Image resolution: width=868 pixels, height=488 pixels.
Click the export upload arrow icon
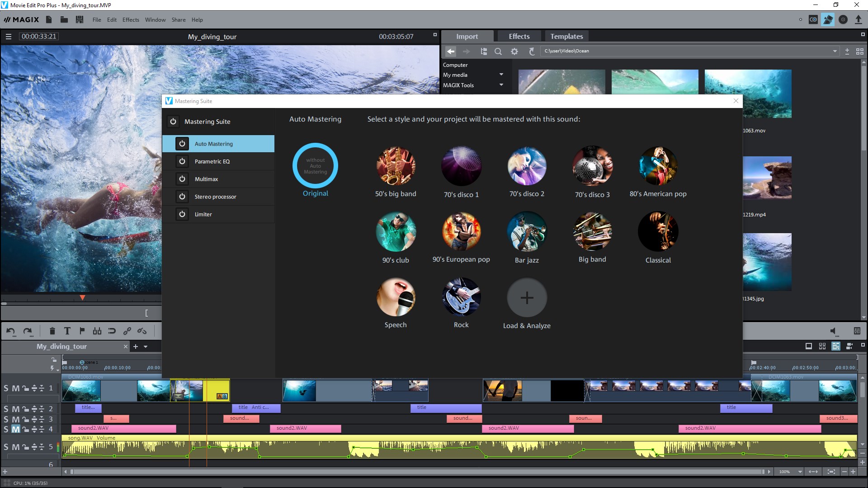click(x=858, y=19)
